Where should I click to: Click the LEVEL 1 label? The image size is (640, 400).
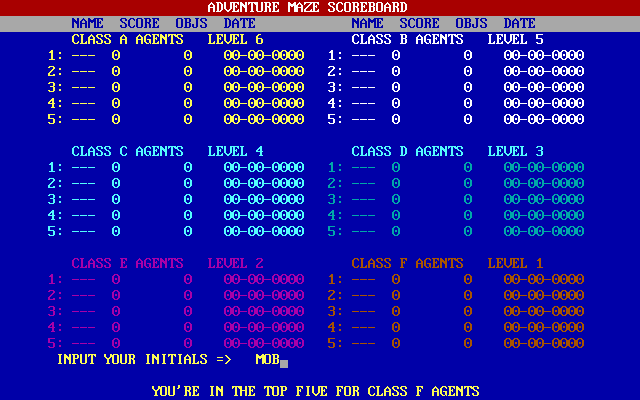pos(516,263)
